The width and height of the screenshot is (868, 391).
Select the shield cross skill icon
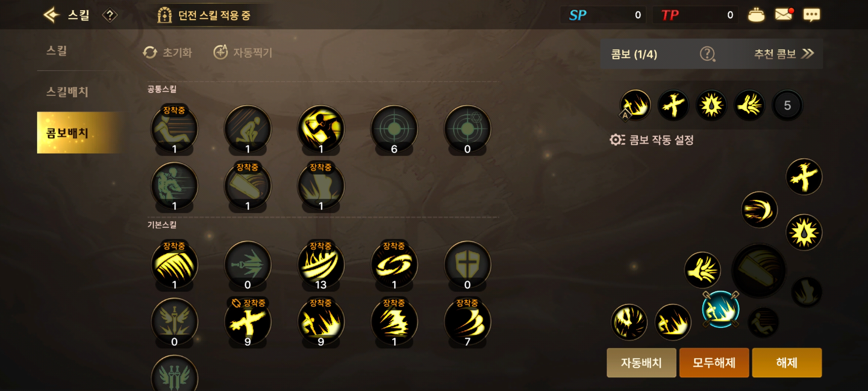click(467, 265)
